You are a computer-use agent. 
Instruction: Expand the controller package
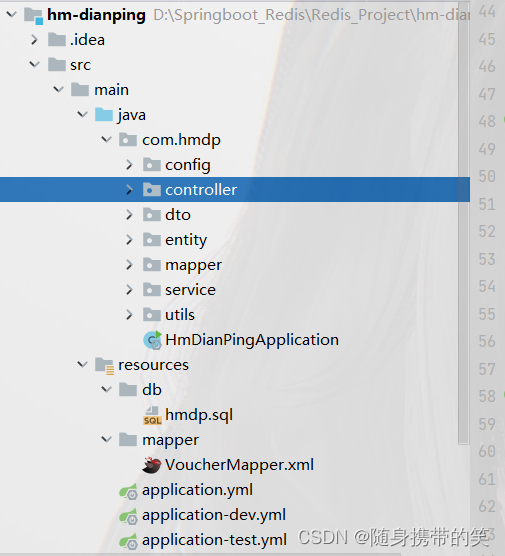click(129, 190)
